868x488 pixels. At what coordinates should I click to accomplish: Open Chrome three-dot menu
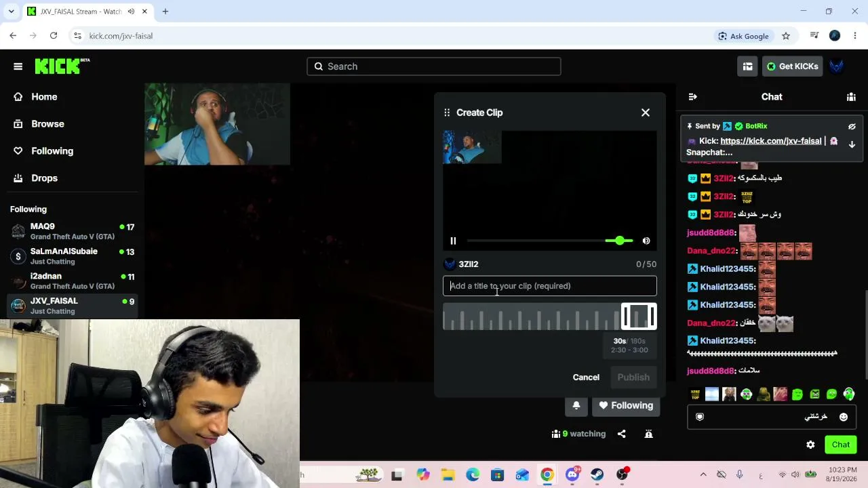[x=855, y=36]
